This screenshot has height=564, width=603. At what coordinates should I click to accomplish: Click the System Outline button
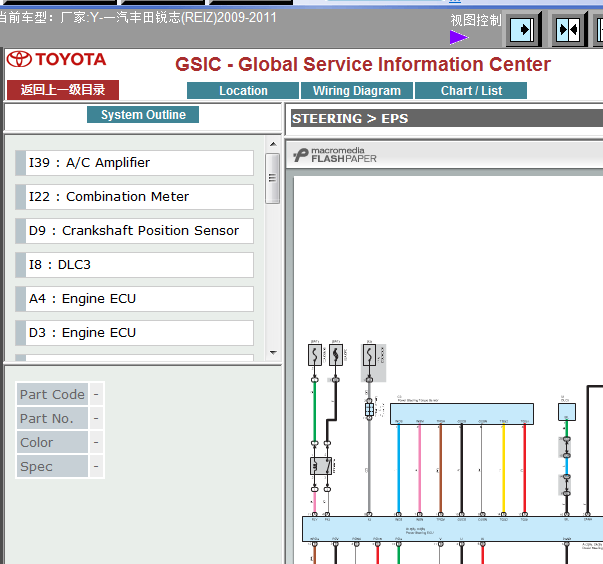click(x=143, y=115)
